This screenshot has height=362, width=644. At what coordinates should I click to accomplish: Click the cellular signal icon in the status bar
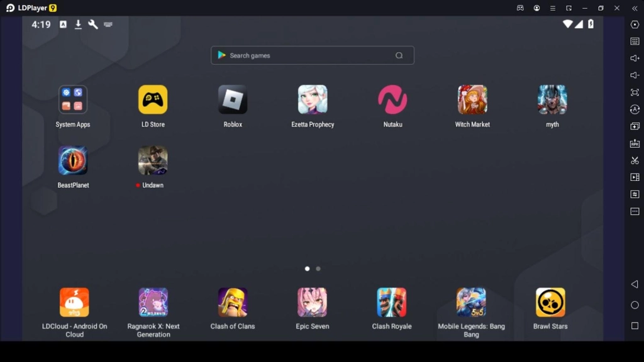579,24
